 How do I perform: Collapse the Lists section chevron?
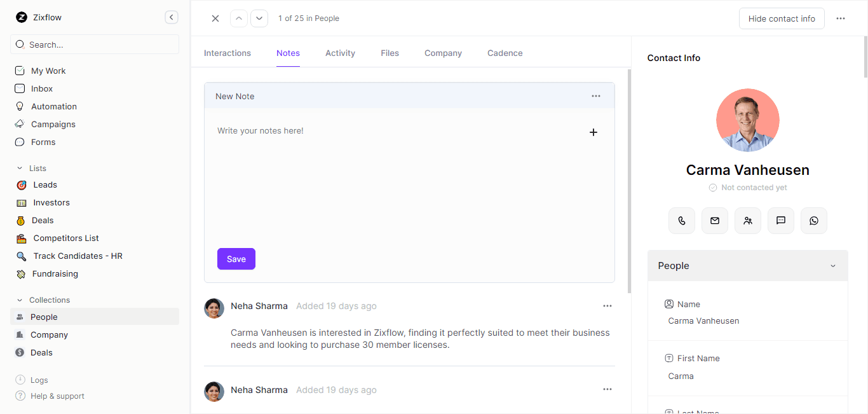[20, 168]
